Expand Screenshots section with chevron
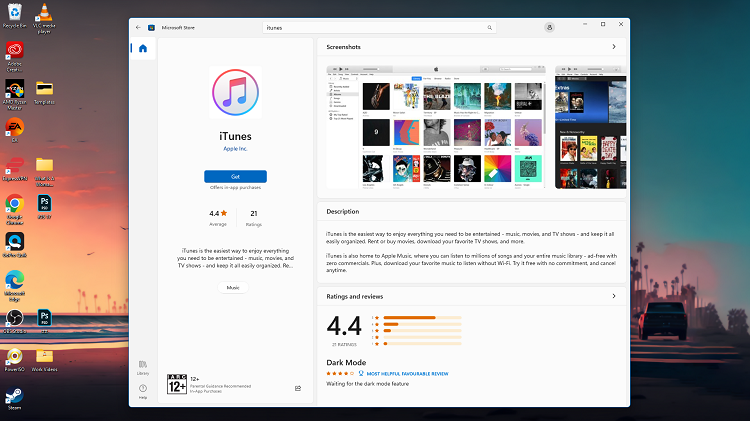Image resolution: width=750 pixels, height=421 pixels. (x=614, y=47)
